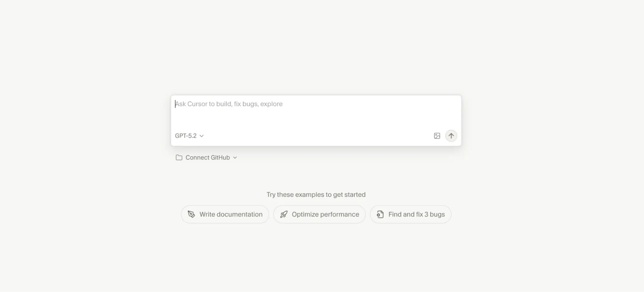644x292 pixels.
Task: Click the 'Try these examples to get started' heading
Action: tap(316, 195)
